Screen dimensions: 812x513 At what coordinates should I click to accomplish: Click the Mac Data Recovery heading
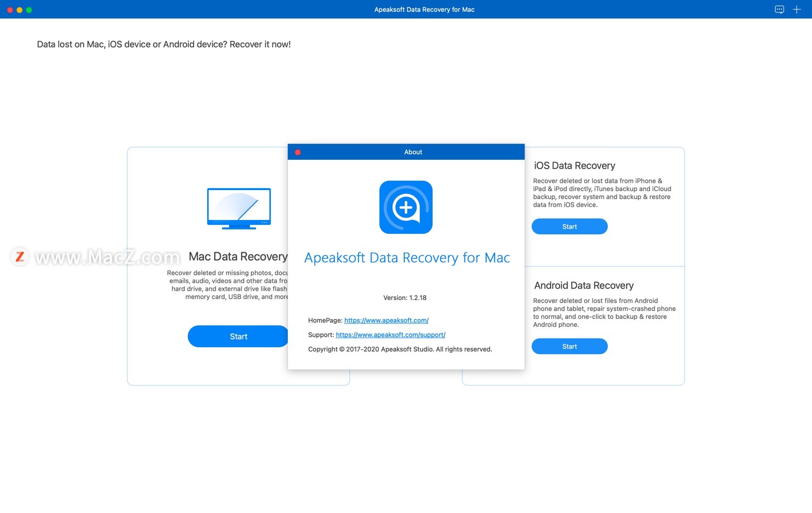tap(238, 257)
